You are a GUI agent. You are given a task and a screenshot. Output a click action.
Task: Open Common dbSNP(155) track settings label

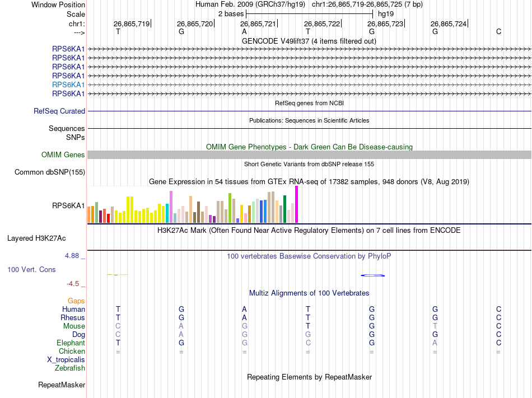tap(49, 172)
